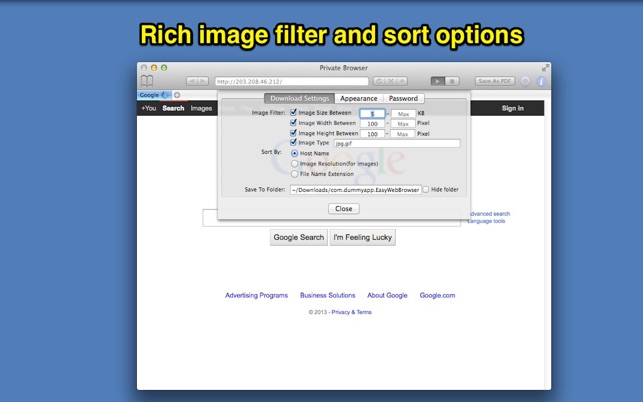Open settings with the gear icon
The height and width of the screenshot is (402, 643).
pos(525,81)
